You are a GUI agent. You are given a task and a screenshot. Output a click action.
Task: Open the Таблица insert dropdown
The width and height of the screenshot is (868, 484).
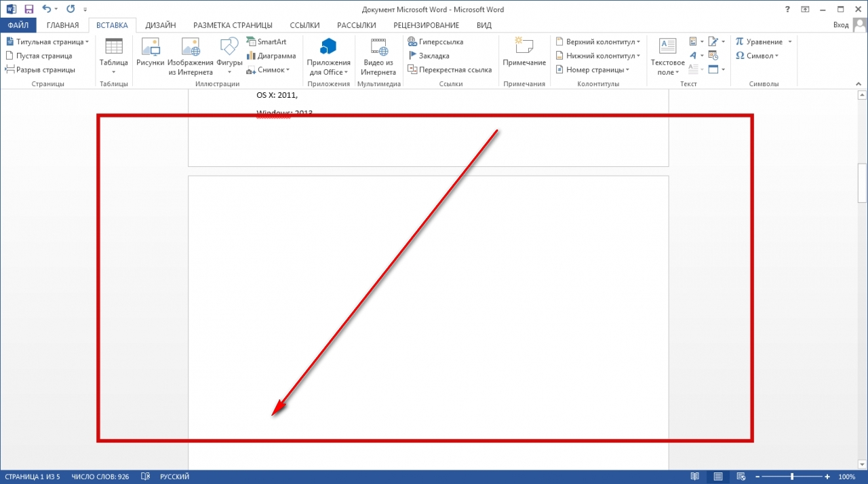coord(114,56)
